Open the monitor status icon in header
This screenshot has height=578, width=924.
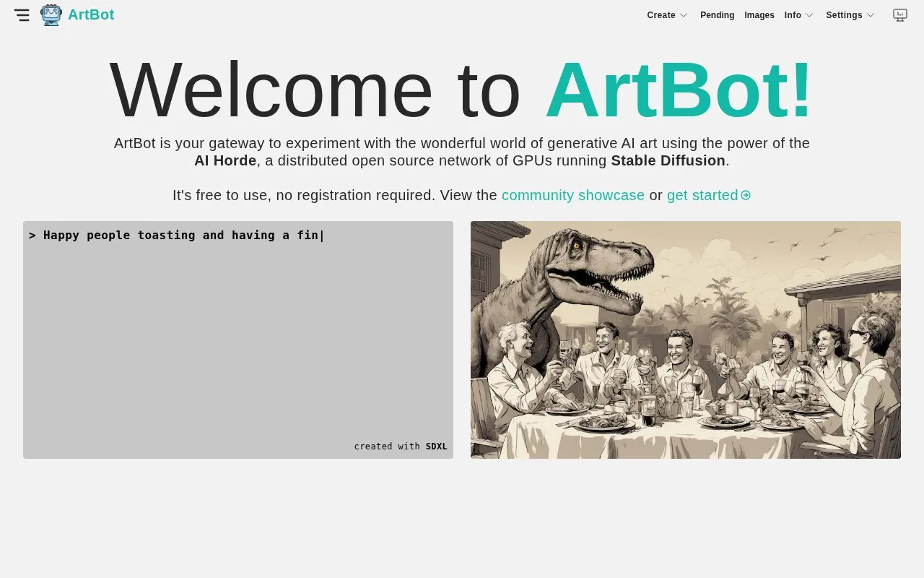pyautogui.click(x=899, y=15)
